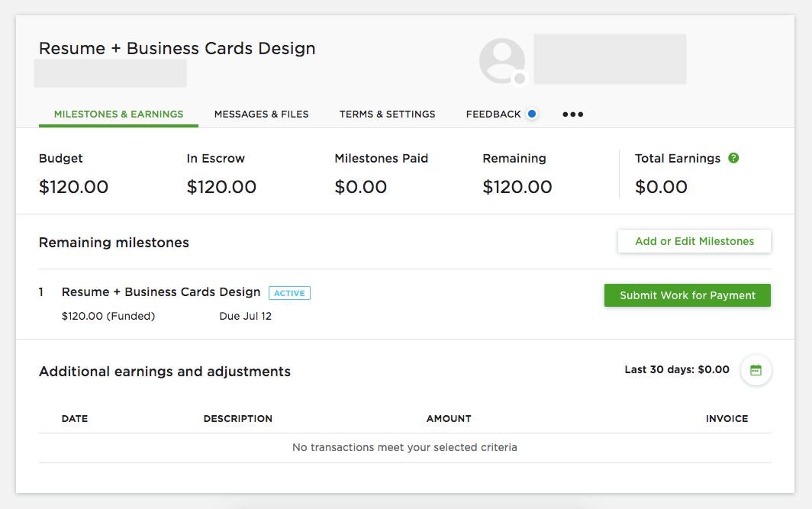The image size is (812, 509).
Task: Click the ACTIVE status badge
Action: click(289, 293)
